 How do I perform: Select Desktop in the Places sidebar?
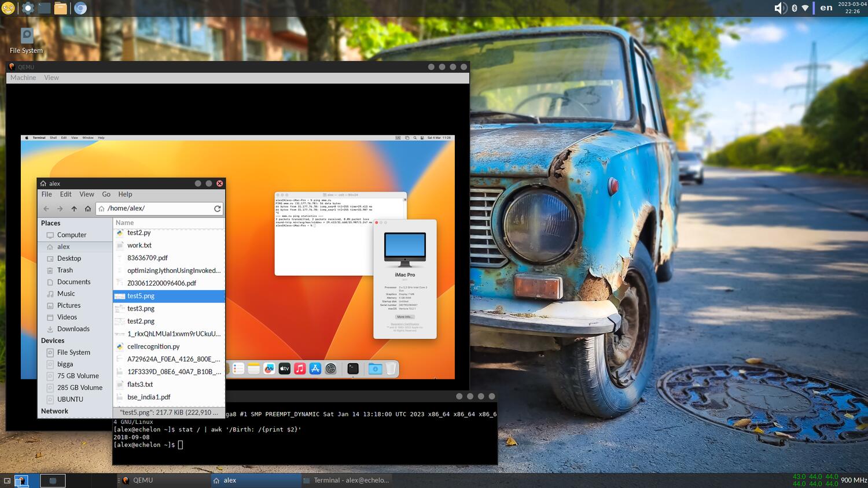tap(75, 258)
